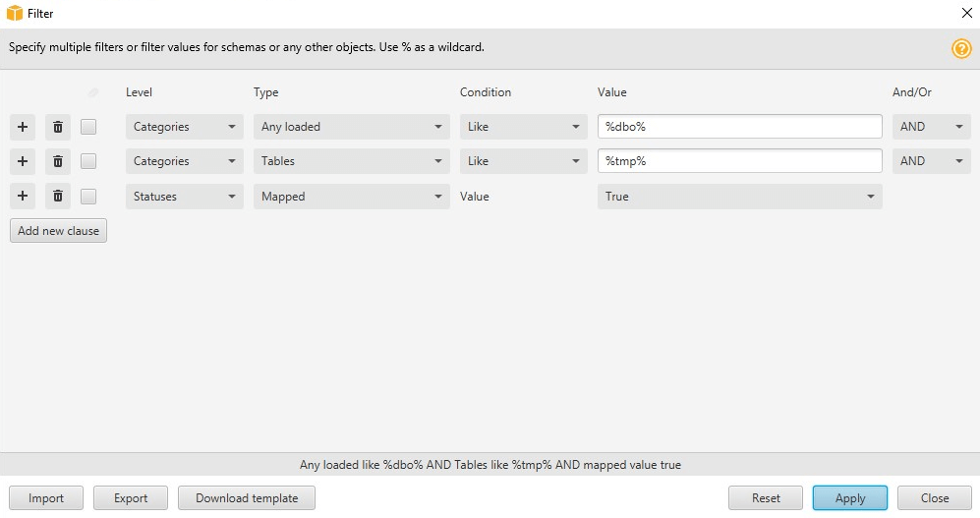This screenshot has width=980, height=518.
Task: Click the plus icon on the Mapped row
Action: (23, 197)
